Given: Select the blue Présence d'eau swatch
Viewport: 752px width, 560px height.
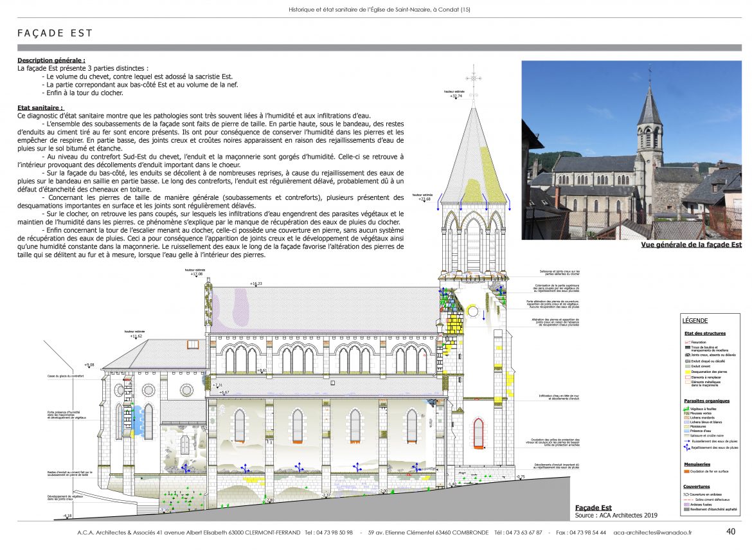Looking at the screenshot, I should [686, 431].
